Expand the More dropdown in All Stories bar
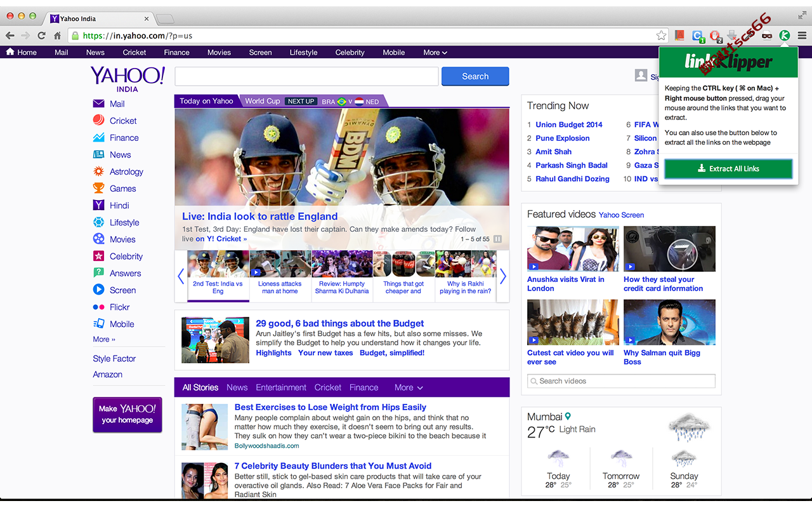This screenshot has height=508, width=812. point(409,387)
